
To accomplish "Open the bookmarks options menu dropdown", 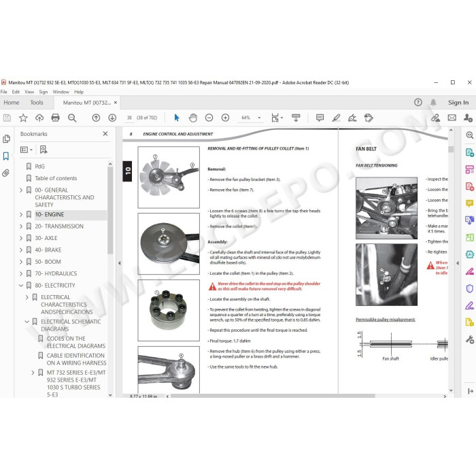I will click(x=26, y=150).
